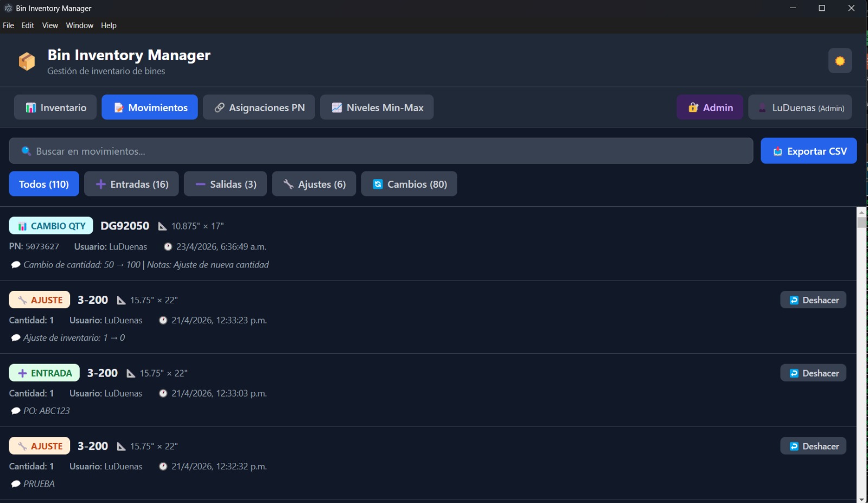
Task: Open the Window menu
Action: [x=79, y=25]
